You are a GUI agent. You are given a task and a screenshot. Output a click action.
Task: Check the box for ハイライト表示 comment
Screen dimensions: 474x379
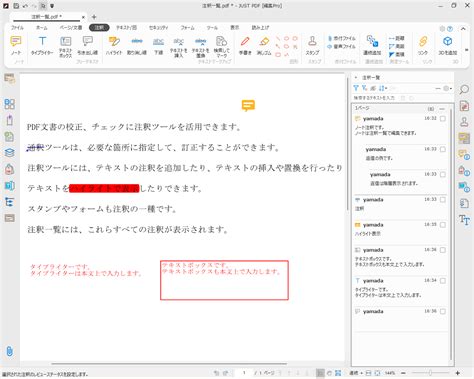(443, 225)
